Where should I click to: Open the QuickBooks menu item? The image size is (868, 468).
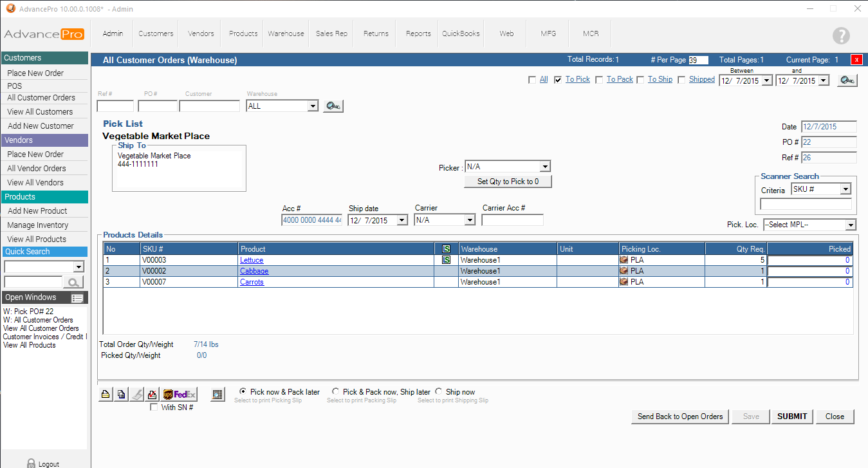(x=461, y=33)
